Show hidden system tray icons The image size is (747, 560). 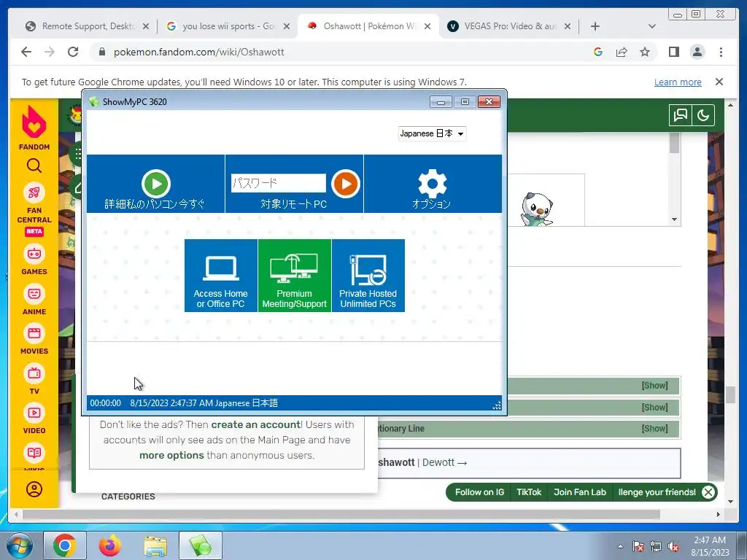(x=620, y=546)
